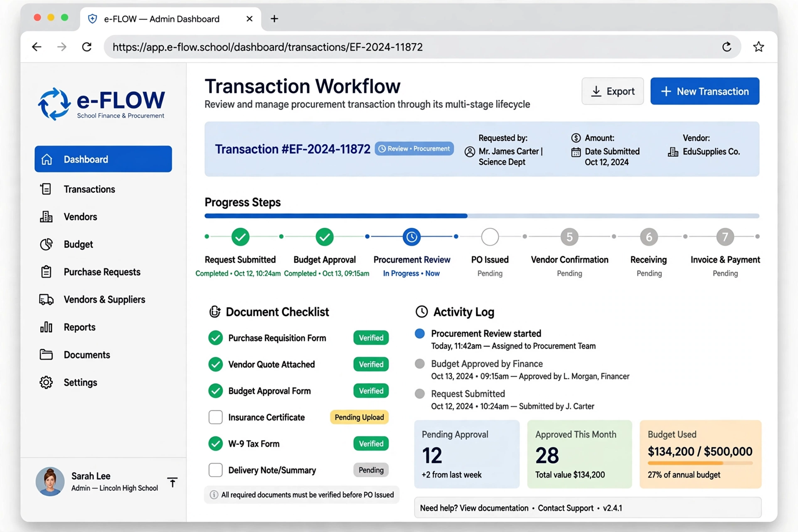Click the Vendor building icon

point(673,152)
